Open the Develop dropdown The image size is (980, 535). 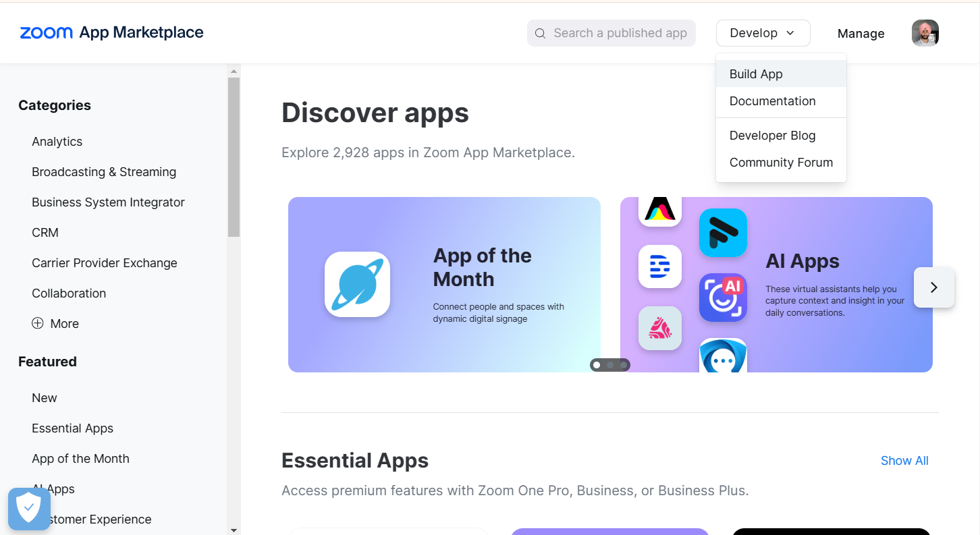(x=763, y=33)
